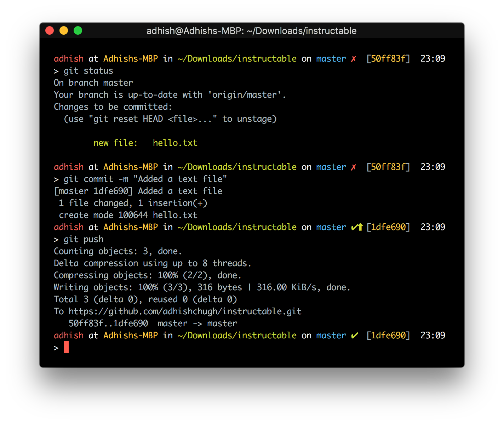Screen dimensions: 504x424
Task: Select the commit hash [50ff83f] in first prompt
Action: (388, 59)
